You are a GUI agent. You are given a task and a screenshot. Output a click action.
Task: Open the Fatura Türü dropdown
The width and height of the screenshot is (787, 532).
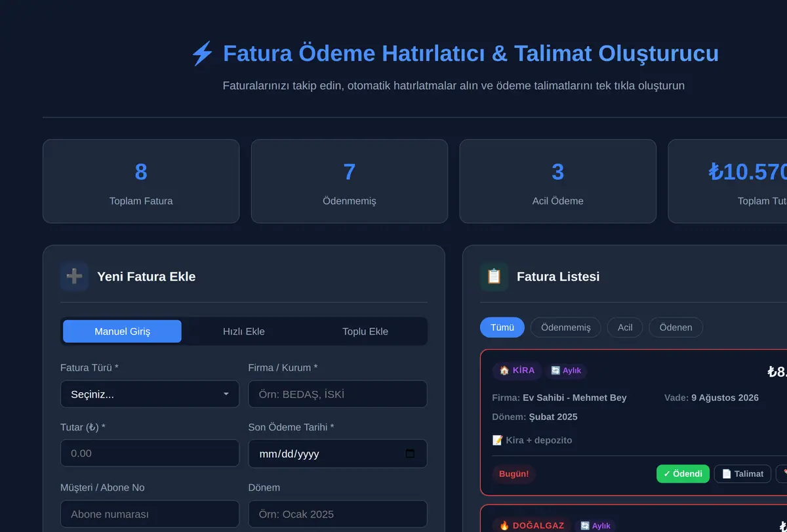(150, 394)
